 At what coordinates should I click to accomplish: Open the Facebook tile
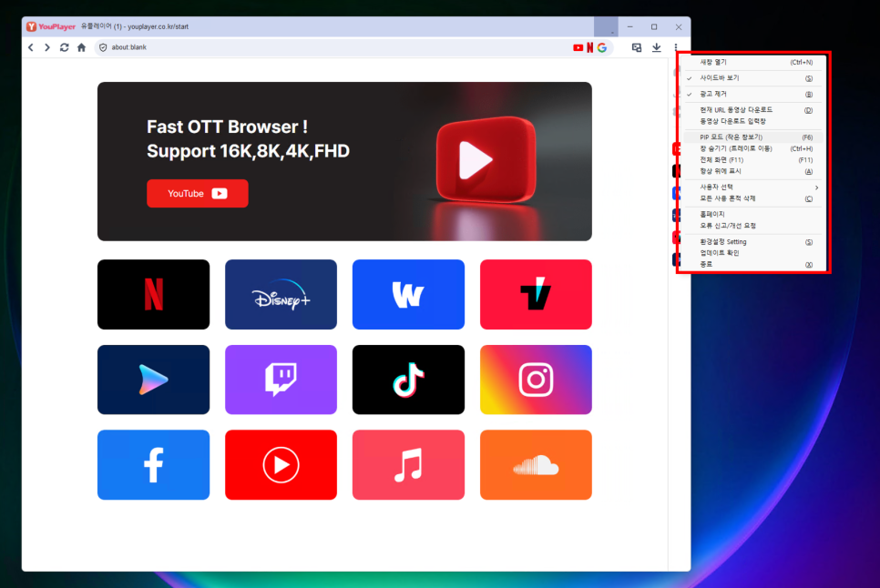(153, 465)
